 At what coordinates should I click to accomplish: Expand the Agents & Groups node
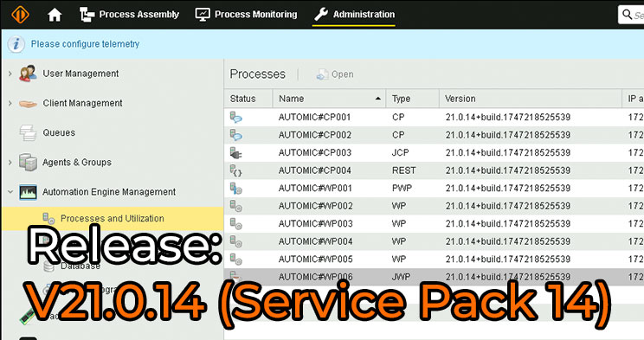tap(10, 163)
